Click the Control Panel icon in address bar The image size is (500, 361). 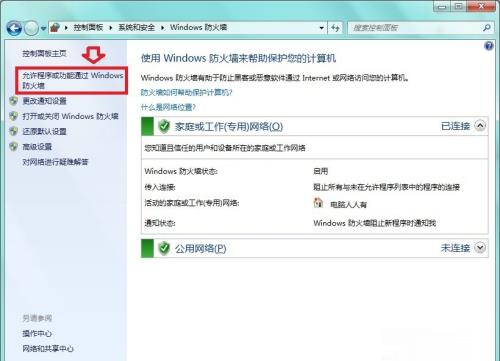point(55,27)
